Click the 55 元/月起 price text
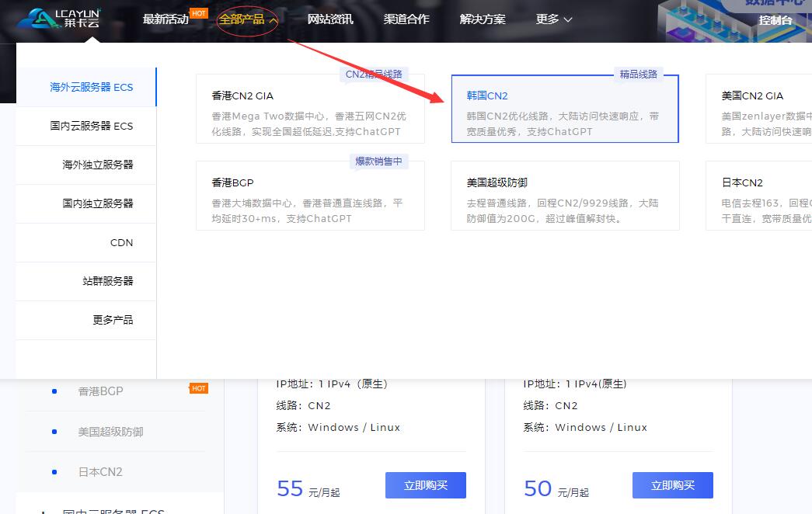The width and height of the screenshot is (812, 514). pos(308,489)
